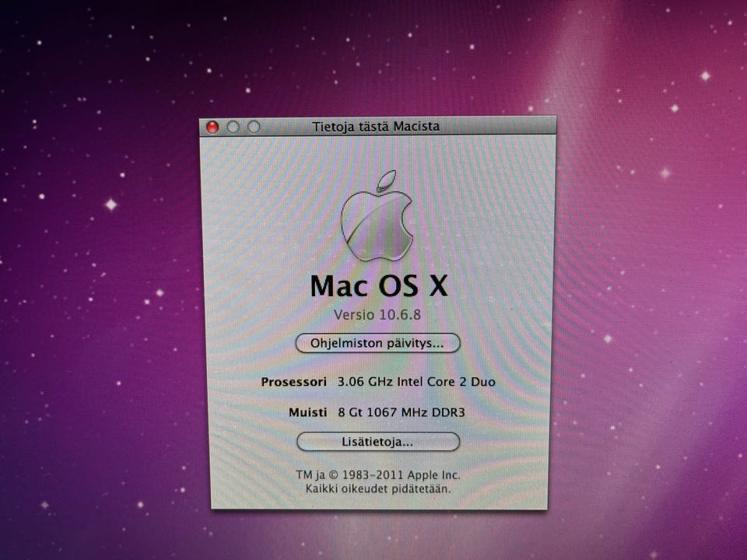The height and width of the screenshot is (560, 747).
Task: Click the Tietoja tästä Macista title bar
Action: pyautogui.click(x=377, y=126)
